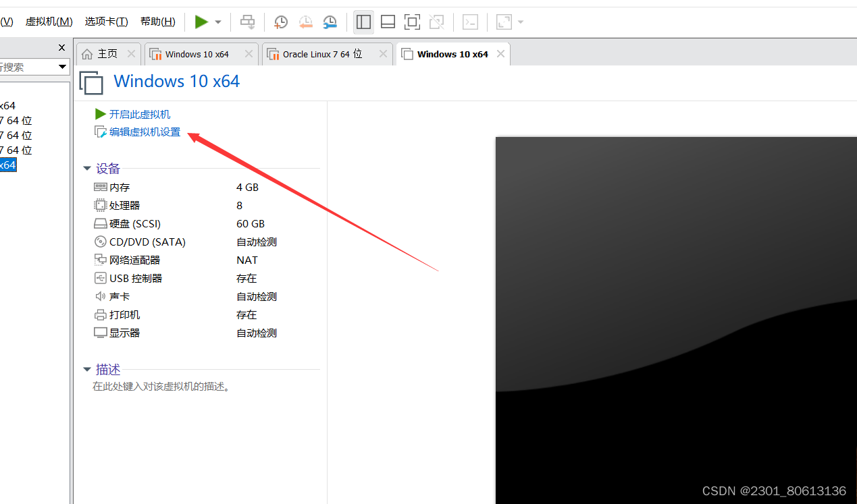857x504 pixels.
Task: Close the Oracle Linux 7 64 位 tab
Action: click(x=383, y=54)
